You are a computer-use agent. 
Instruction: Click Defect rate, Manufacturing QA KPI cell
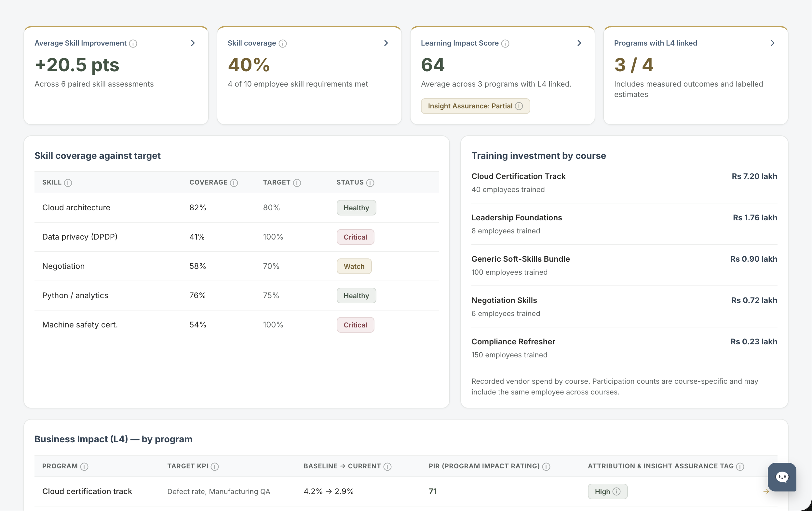coord(219,491)
